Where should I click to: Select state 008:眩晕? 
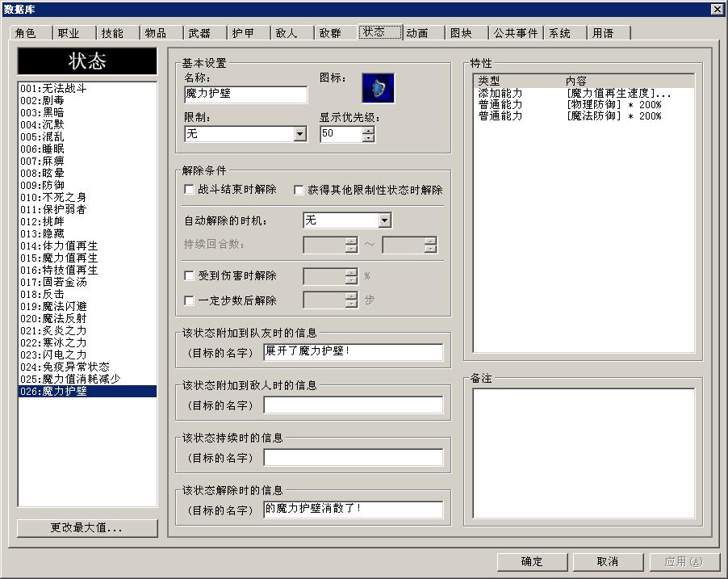point(87,173)
